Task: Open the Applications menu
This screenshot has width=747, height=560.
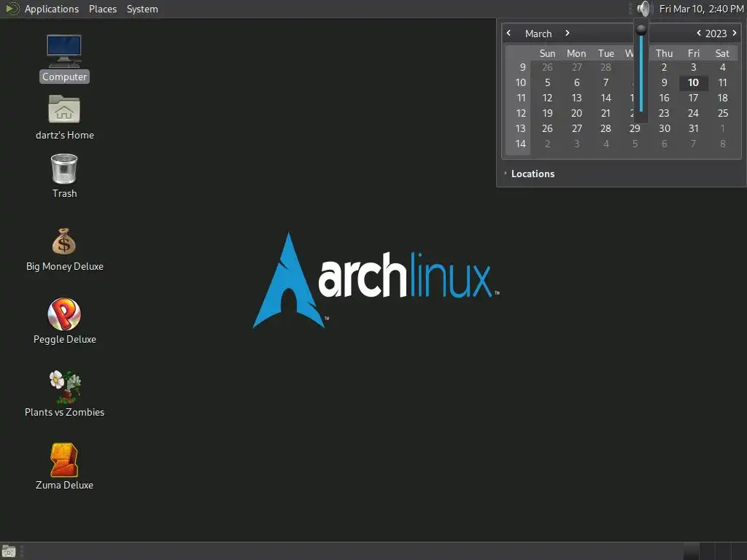Action: pos(52,9)
